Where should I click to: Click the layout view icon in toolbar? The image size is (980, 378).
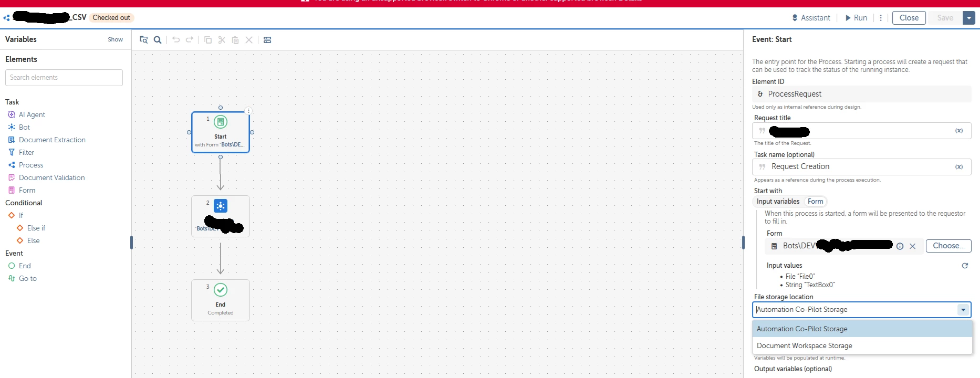point(267,40)
